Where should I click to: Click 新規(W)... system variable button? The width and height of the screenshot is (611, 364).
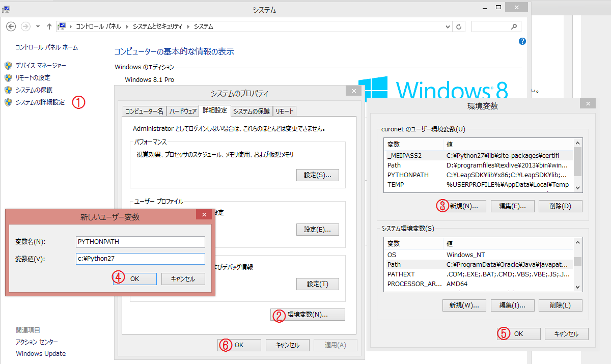point(464,305)
